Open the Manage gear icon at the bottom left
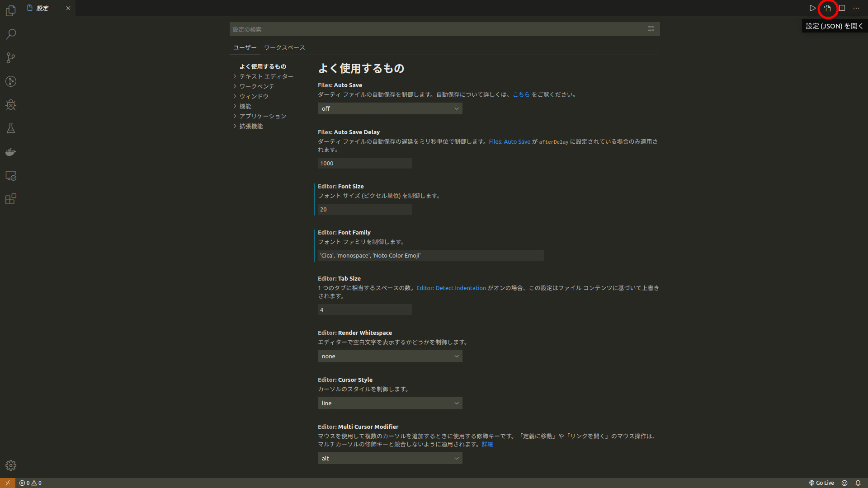Viewport: 868px width, 488px height. point(11,465)
